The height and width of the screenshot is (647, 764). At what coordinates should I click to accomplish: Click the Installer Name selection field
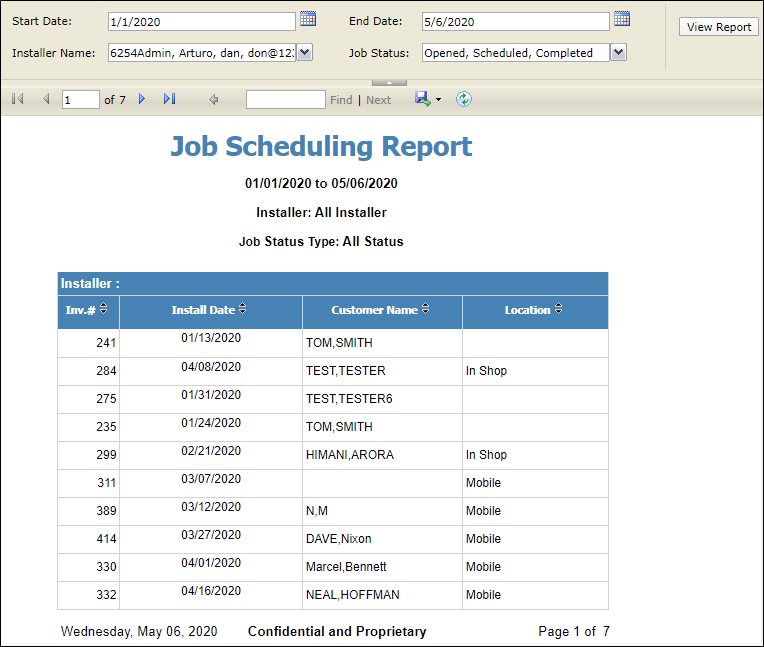point(202,53)
